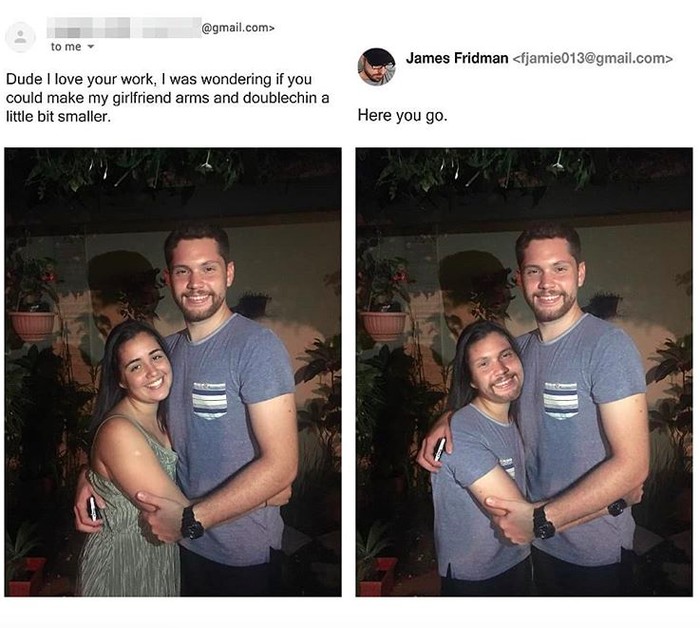Click the sender's '@gmail.com>' address

tap(237, 27)
